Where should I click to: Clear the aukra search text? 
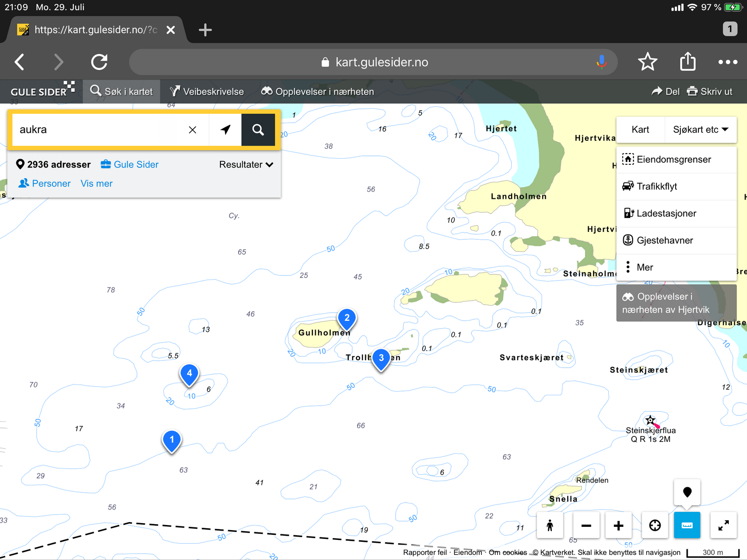tap(192, 130)
